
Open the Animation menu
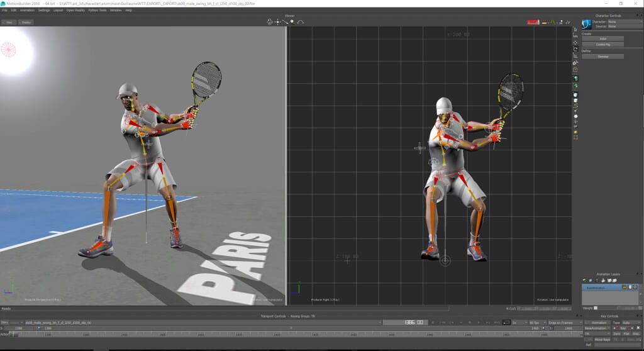pyautogui.click(x=27, y=10)
